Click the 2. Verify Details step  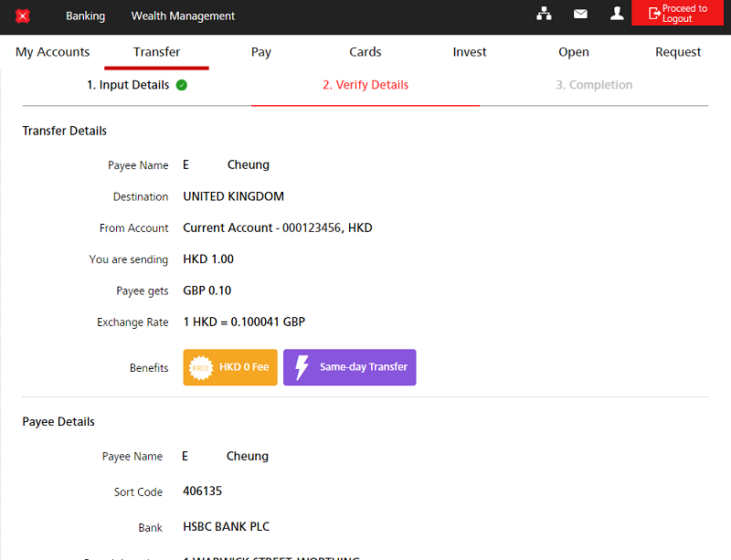coord(365,85)
